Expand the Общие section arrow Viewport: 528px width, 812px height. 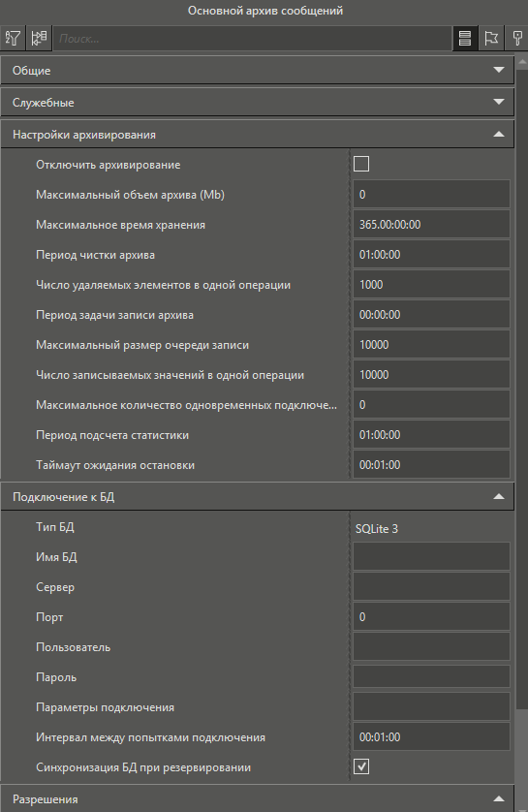(x=499, y=70)
